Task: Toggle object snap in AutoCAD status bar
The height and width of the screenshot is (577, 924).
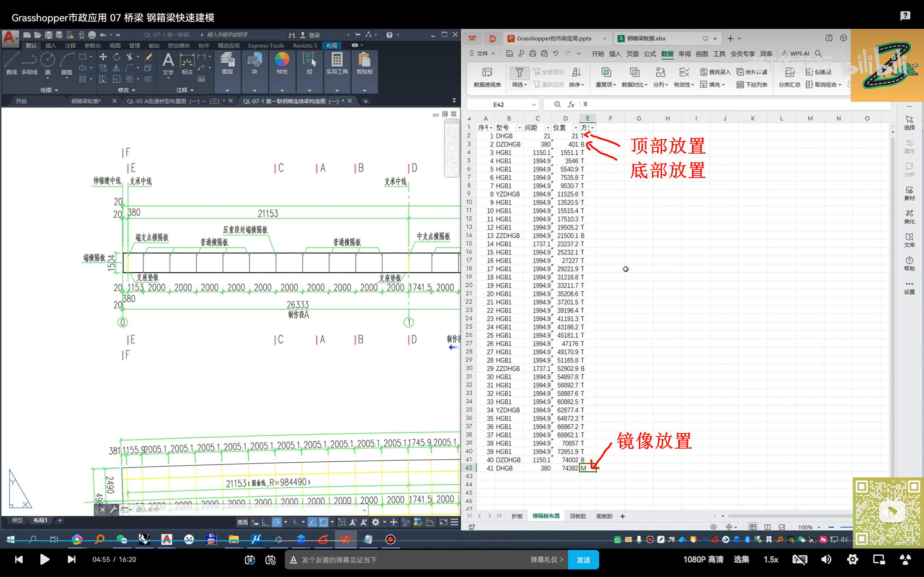Action: click(x=323, y=522)
